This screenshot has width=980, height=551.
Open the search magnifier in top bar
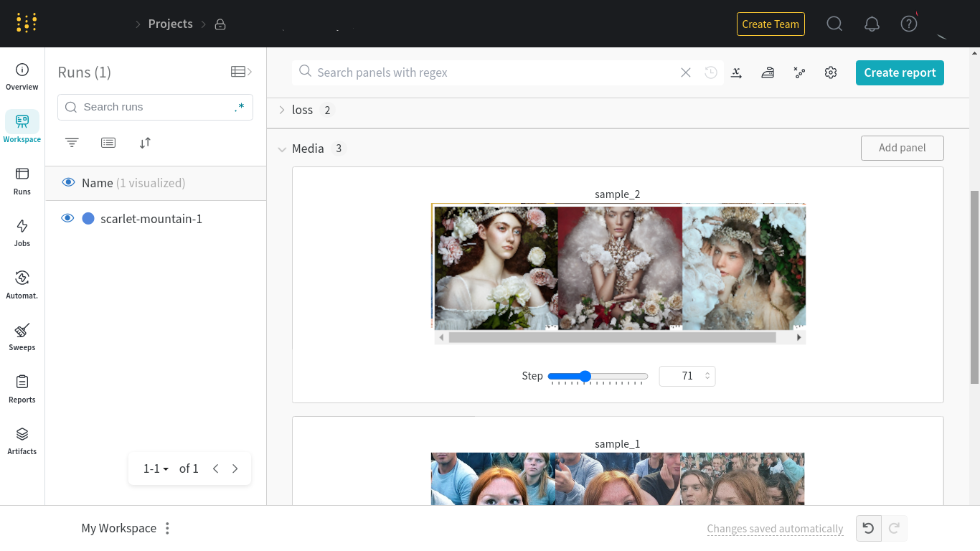pos(834,24)
